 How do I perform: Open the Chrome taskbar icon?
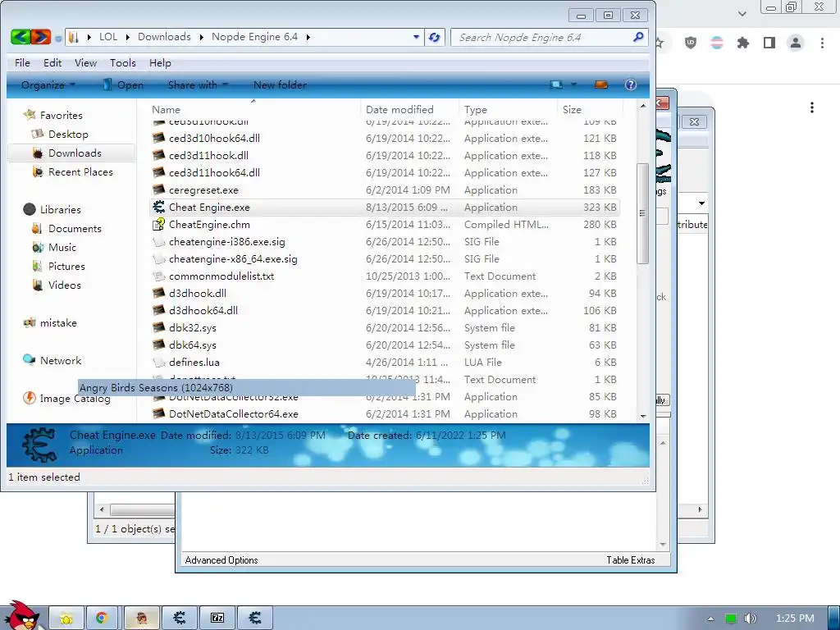[102, 619]
